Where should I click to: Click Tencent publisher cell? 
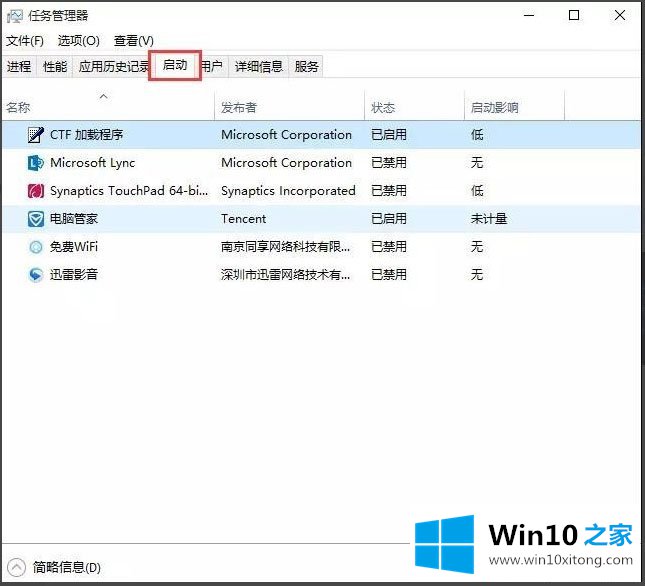pyautogui.click(x=244, y=219)
